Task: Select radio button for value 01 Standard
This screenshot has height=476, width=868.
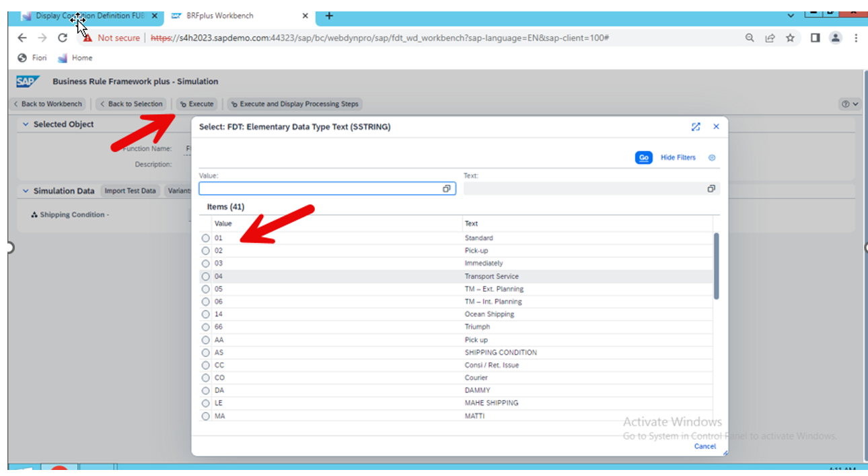Action: click(x=206, y=238)
